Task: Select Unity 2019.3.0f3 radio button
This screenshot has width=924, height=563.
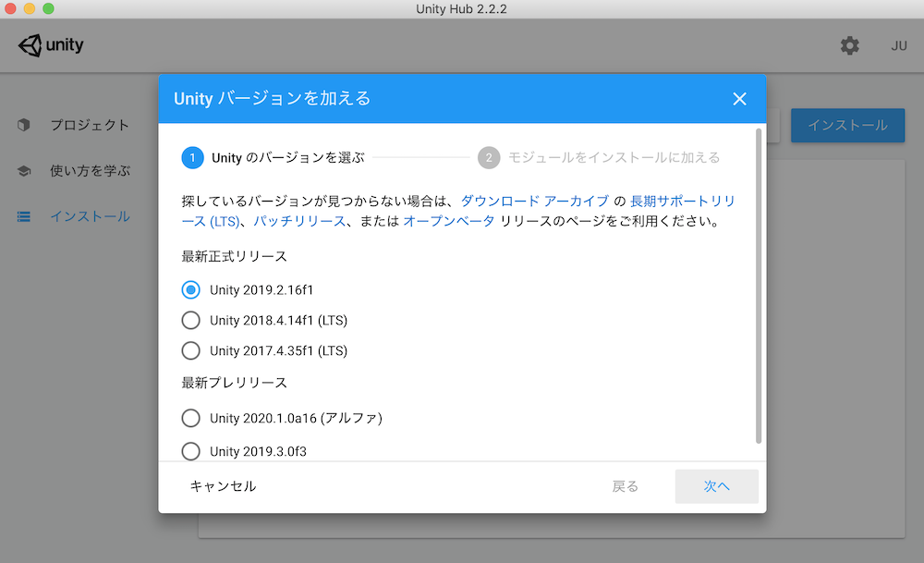Action: coord(190,451)
